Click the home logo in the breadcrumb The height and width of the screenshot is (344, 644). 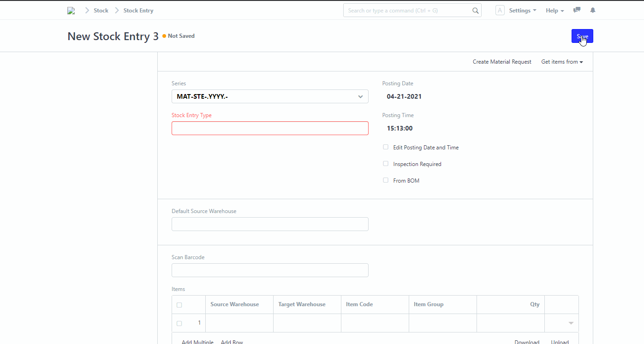point(71,10)
